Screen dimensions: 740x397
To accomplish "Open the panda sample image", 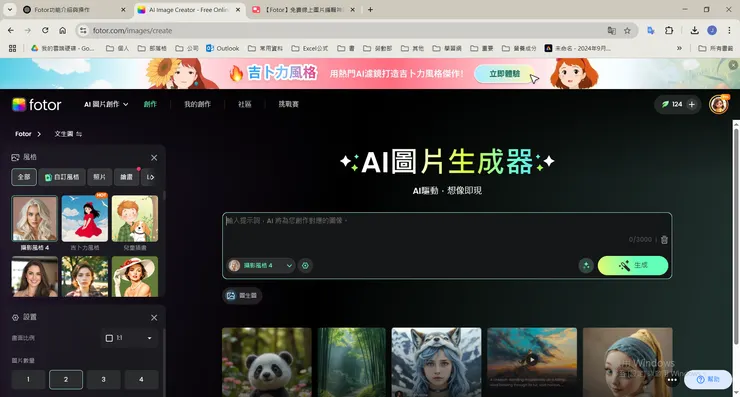I will pos(267,362).
